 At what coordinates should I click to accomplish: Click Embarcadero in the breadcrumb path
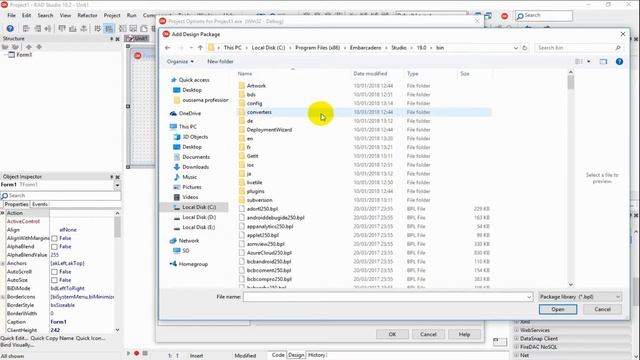point(365,48)
